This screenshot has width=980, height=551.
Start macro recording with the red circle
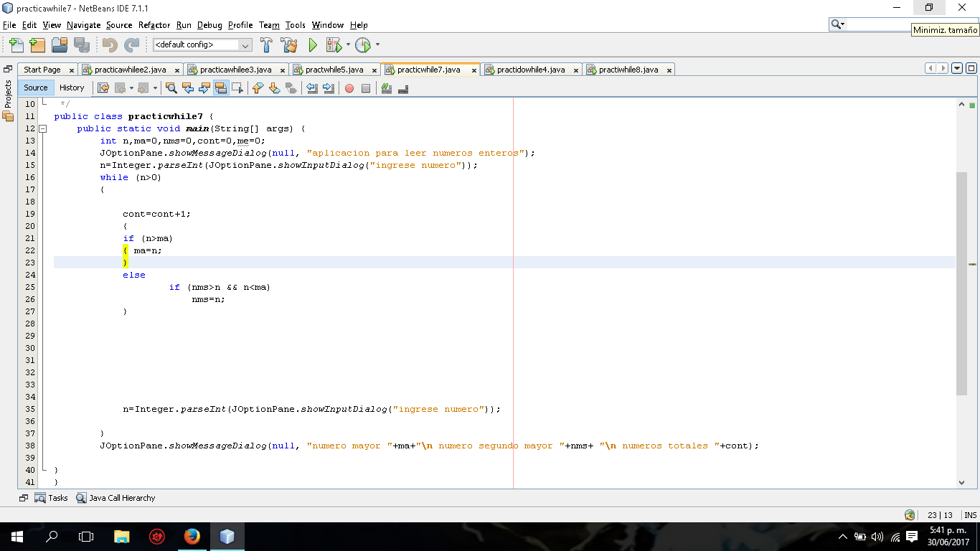349,88
